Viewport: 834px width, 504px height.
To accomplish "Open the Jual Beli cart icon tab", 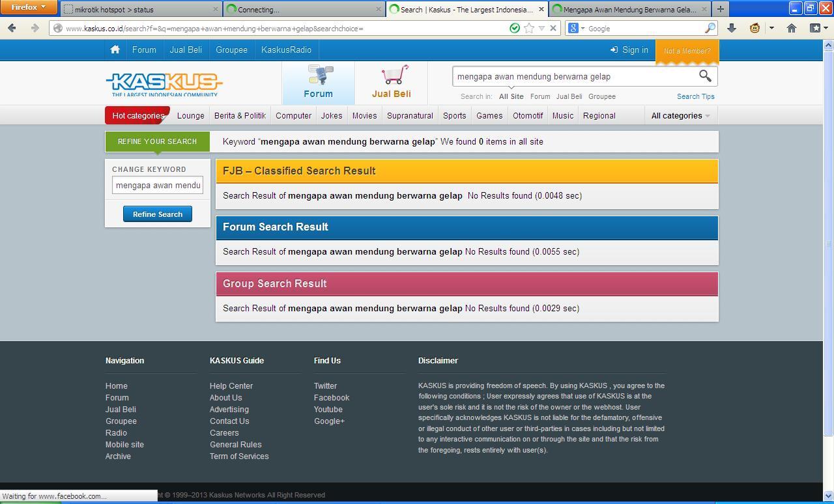I will coord(391,83).
